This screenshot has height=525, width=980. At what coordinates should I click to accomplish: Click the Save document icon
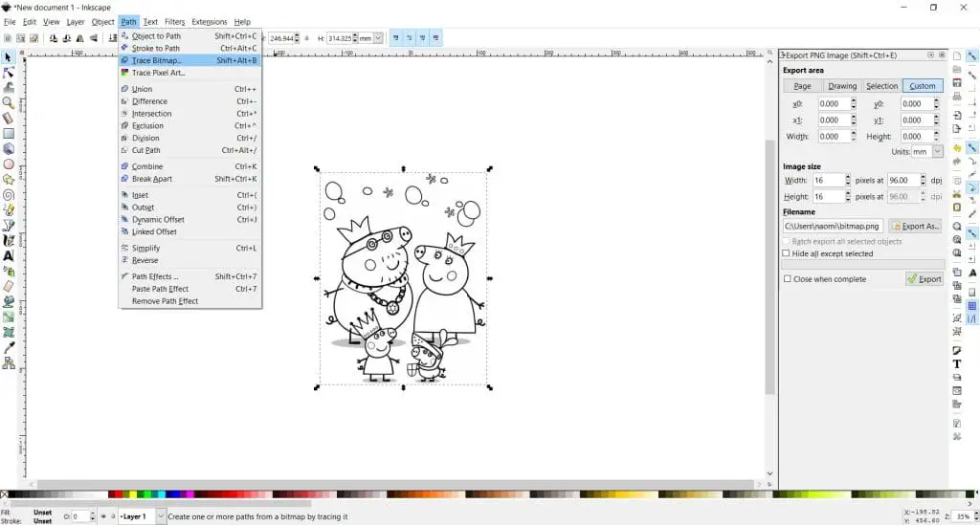957,83
